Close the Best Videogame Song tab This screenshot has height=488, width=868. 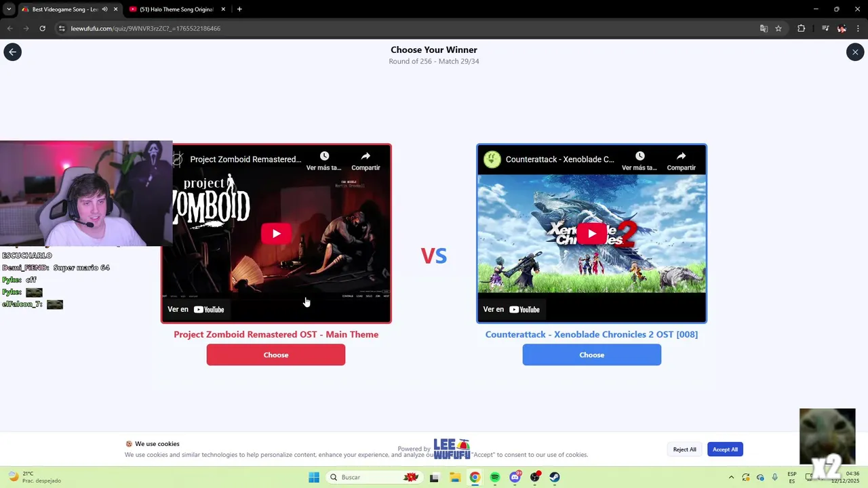[x=115, y=9]
